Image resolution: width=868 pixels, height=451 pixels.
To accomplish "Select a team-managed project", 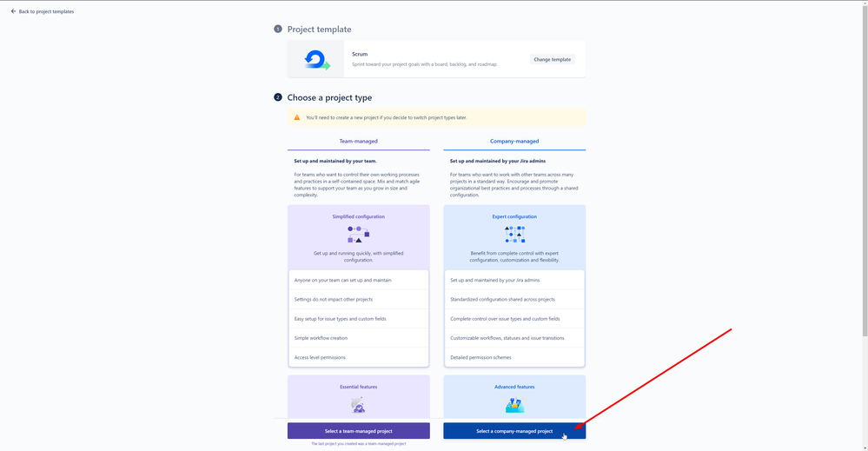I will [x=358, y=431].
